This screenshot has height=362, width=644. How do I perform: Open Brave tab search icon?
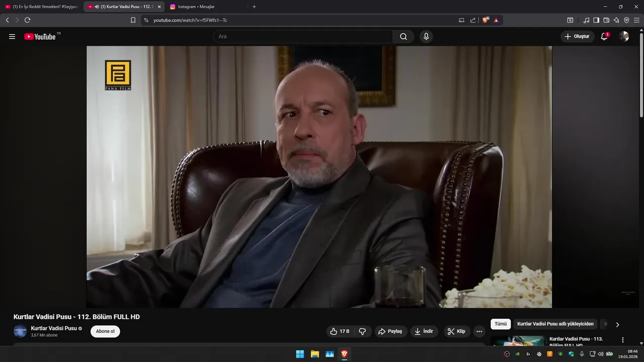pyautogui.click(x=570, y=20)
